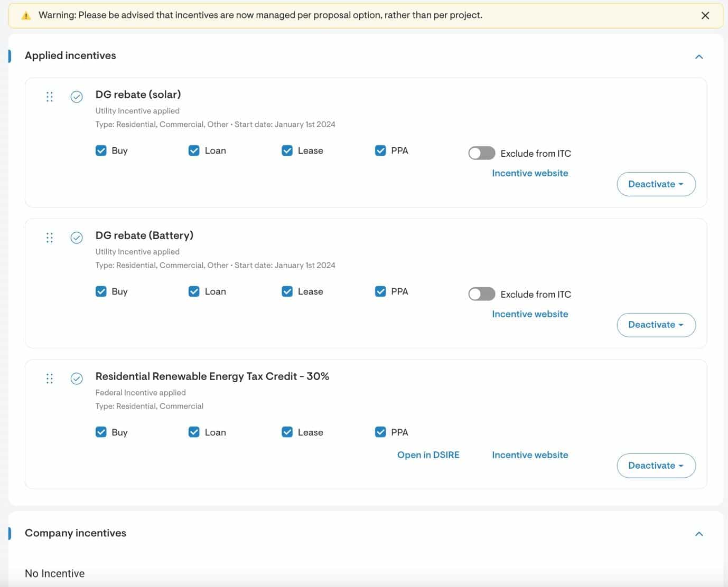This screenshot has width=728, height=587.
Task: Uncheck Buy for DG rebate (solar)
Action: 101,150
